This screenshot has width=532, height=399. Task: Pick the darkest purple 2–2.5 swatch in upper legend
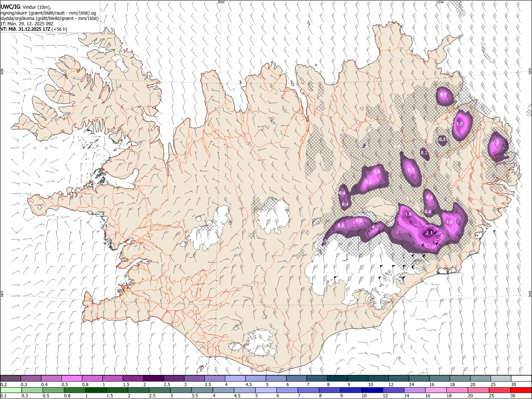153,379
